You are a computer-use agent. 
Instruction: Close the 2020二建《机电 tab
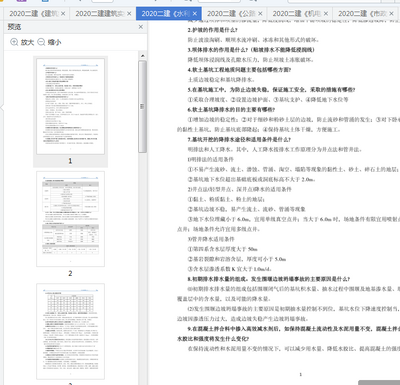326,14
